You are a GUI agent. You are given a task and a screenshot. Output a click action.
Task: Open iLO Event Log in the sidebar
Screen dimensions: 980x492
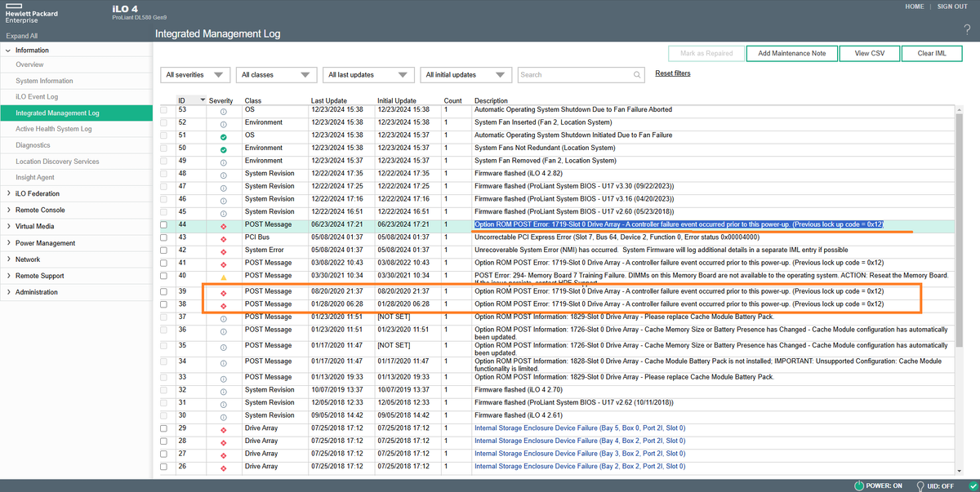(37, 97)
